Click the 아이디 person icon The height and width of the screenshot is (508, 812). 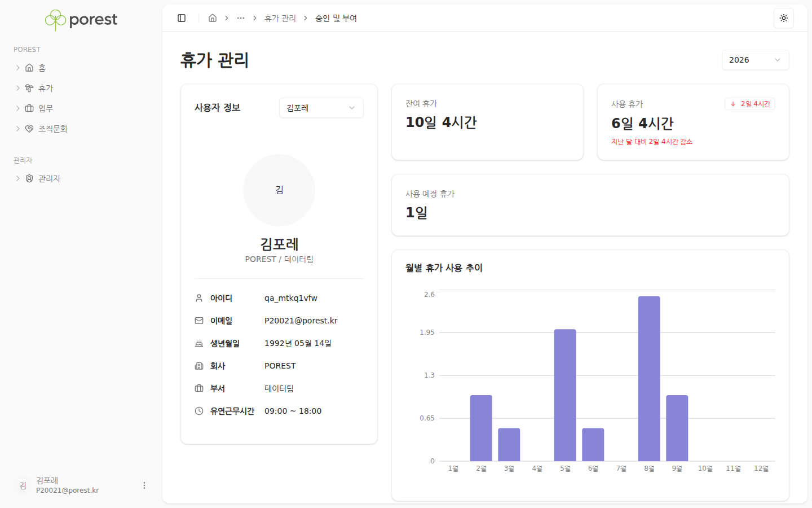tap(199, 298)
